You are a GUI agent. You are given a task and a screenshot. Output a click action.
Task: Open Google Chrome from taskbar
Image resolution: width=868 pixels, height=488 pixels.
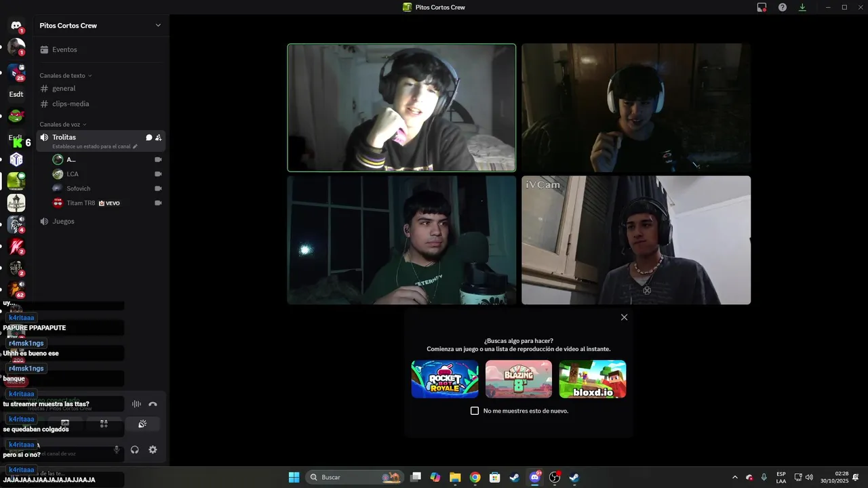(x=475, y=477)
